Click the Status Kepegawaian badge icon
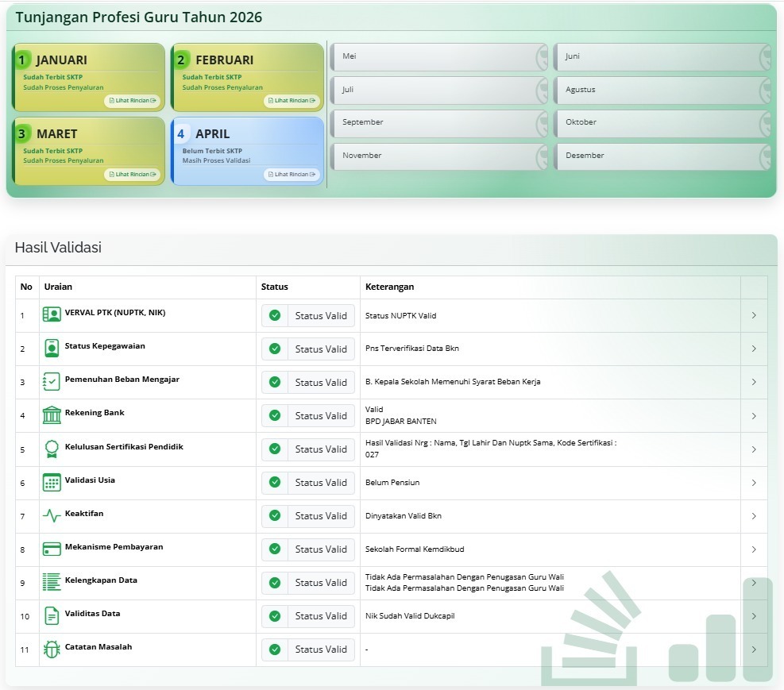The image size is (784, 690). [52, 348]
